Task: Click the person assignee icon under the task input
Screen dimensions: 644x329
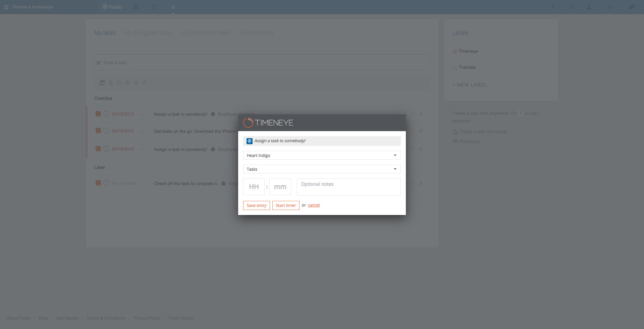Action: pyautogui.click(x=111, y=83)
